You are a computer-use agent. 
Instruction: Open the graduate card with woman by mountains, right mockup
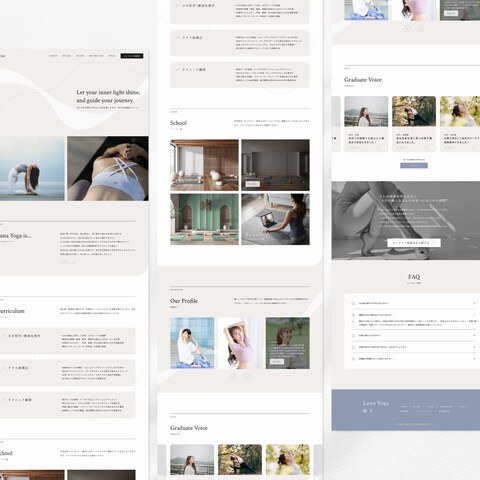(x=366, y=124)
